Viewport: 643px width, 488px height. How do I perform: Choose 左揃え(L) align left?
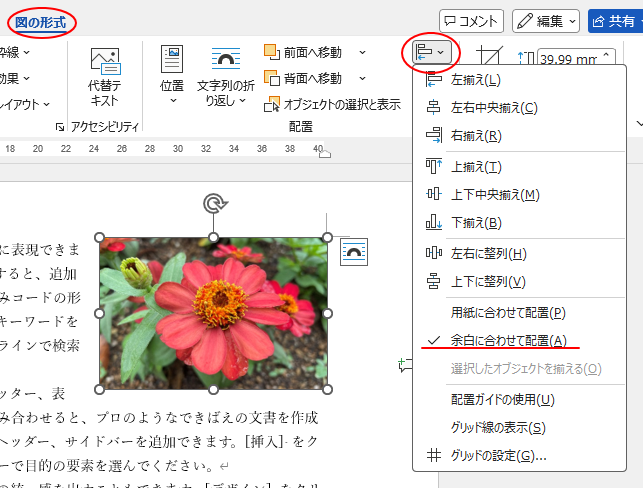point(519,80)
